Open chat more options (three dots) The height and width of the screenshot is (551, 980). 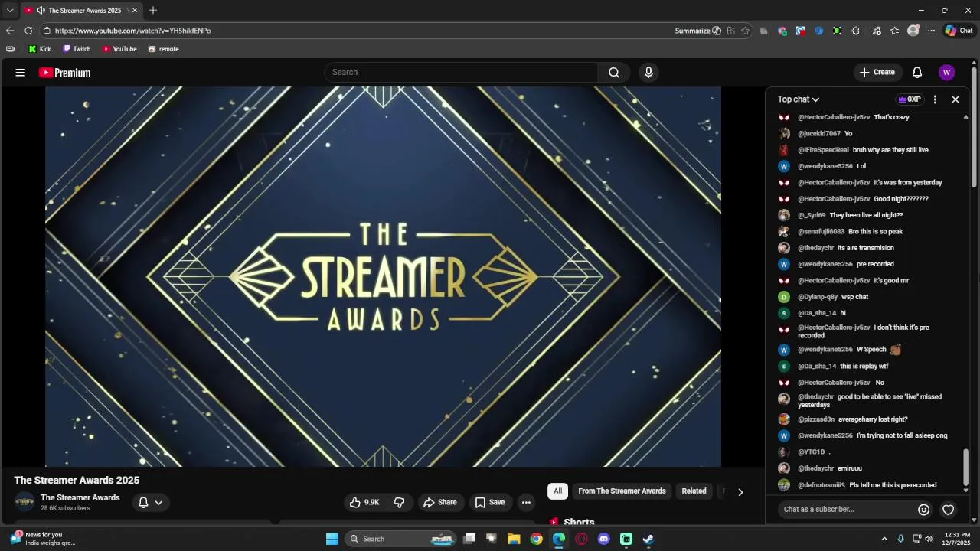click(935, 99)
